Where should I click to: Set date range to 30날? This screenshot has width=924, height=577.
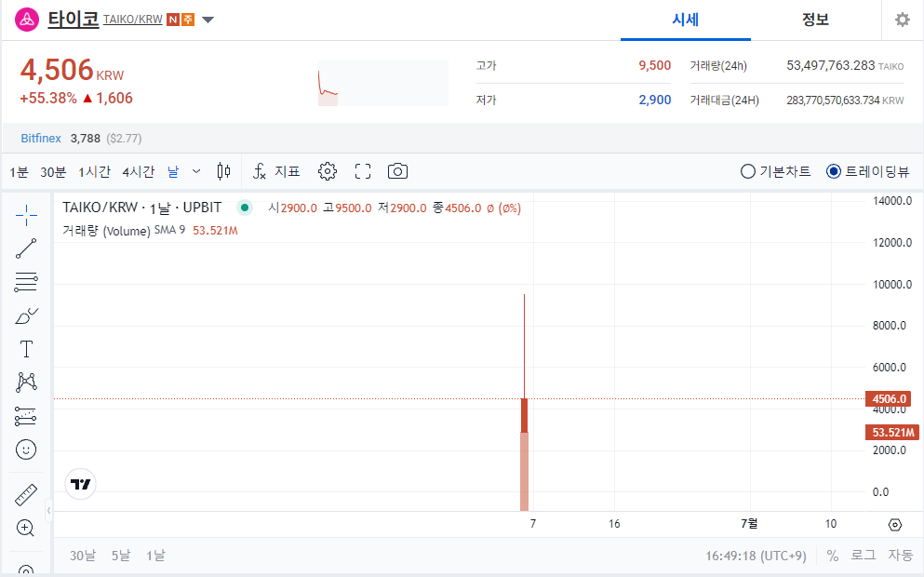[83, 556]
